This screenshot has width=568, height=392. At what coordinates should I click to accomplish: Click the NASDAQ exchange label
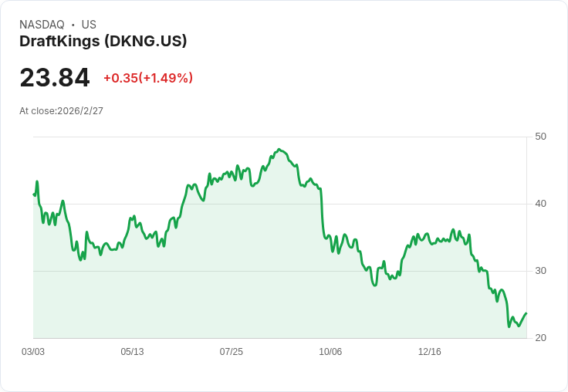[x=42, y=25]
